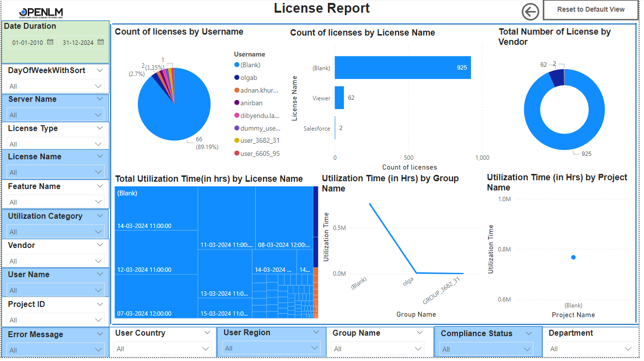Collapse the Group Name header chevron
This screenshot has width=644, height=361.
coord(419,333)
